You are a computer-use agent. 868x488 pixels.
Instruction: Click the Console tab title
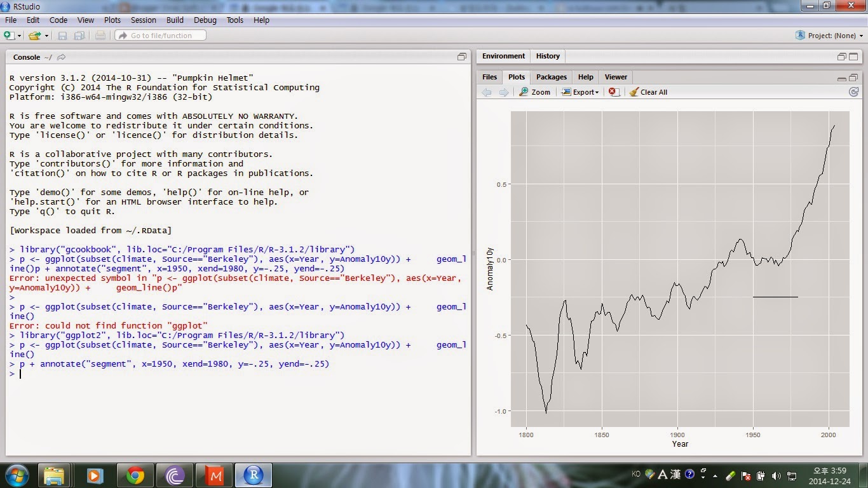[x=27, y=57]
